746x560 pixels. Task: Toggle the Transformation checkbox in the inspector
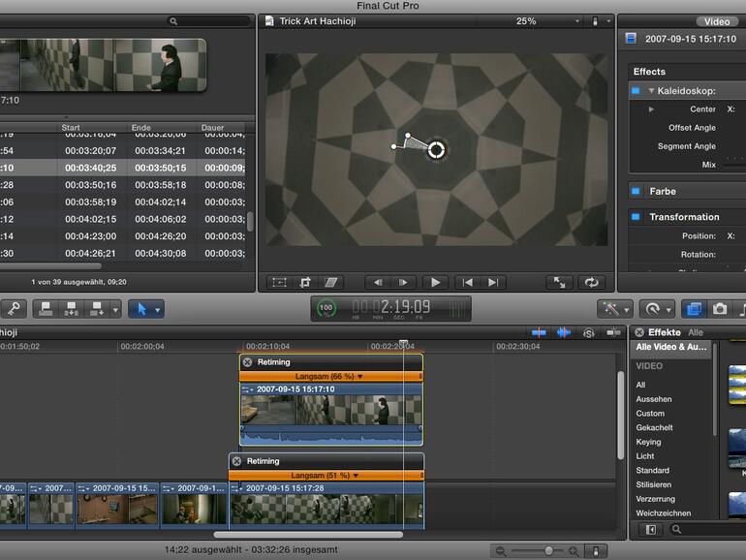pyautogui.click(x=635, y=217)
